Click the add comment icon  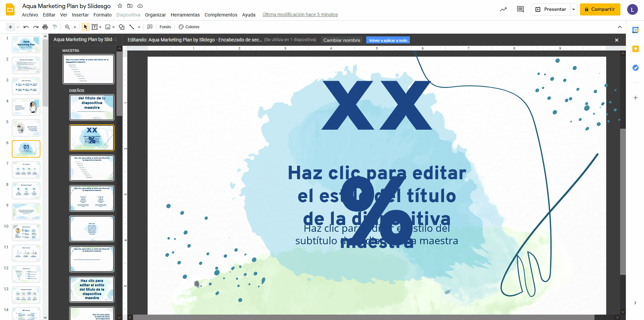(150, 27)
